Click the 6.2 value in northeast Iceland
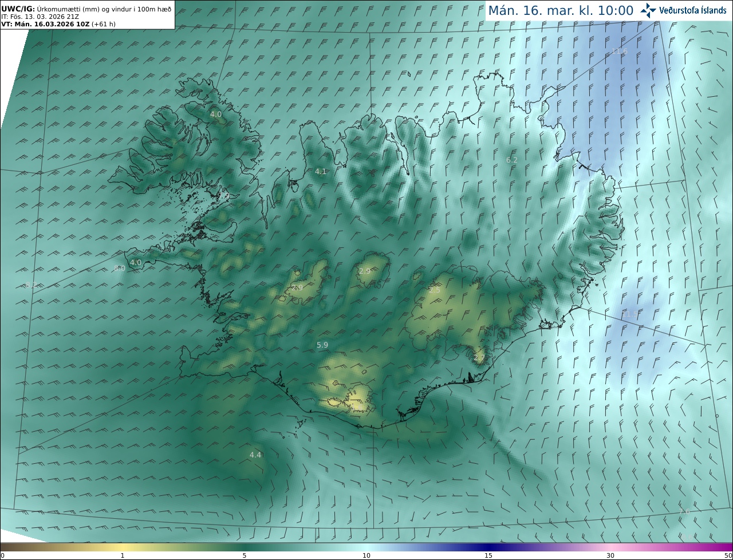Screen dimensions: 733x560 [x=512, y=160]
